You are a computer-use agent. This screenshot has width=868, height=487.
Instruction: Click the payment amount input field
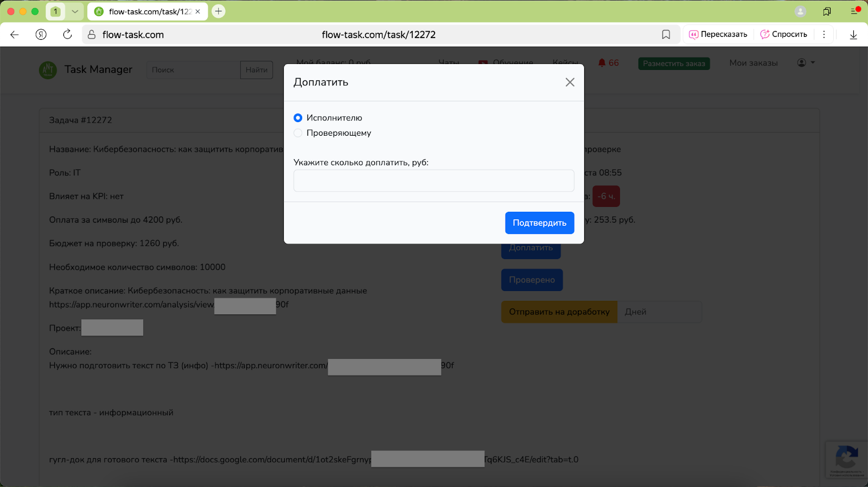pyautogui.click(x=433, y=181)
